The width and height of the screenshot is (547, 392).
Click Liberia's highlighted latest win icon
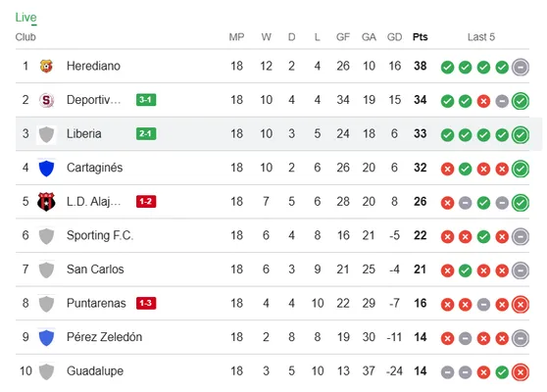coord(521,135)
